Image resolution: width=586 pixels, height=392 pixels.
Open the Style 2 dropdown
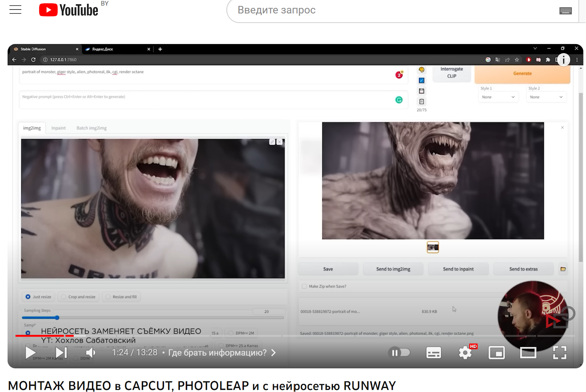click(x=546, y=97)
